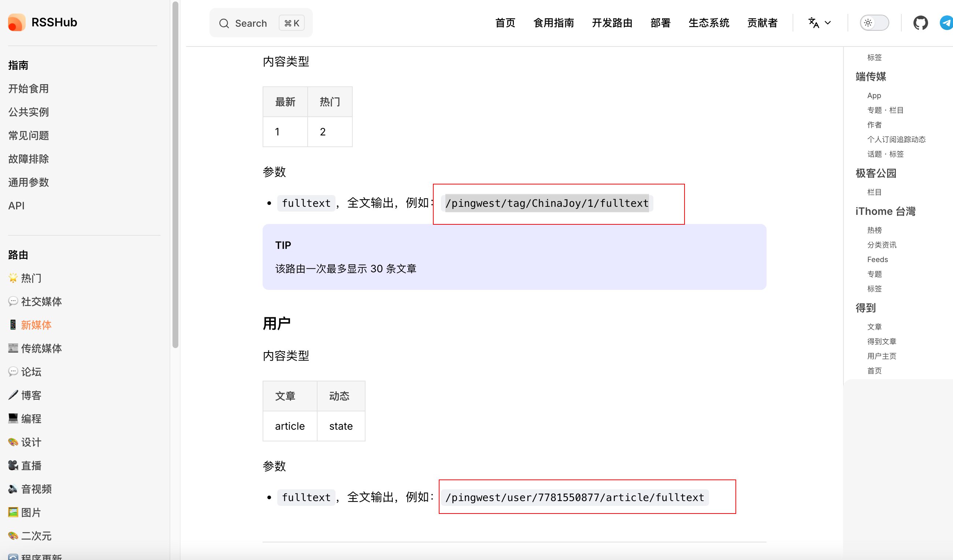This screenshot has height=560, width=953.
Task: Open 直播 category with camera icon
Action: coord(31,466)
